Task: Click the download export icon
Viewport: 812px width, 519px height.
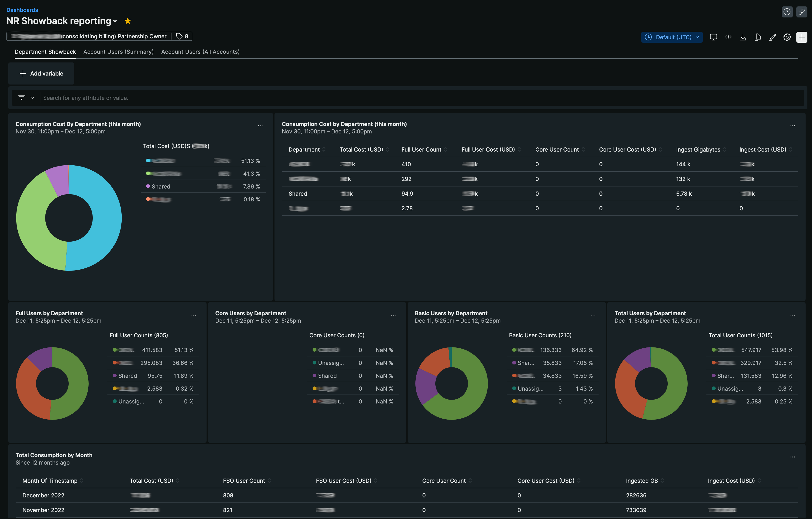Action: [743, 37]
